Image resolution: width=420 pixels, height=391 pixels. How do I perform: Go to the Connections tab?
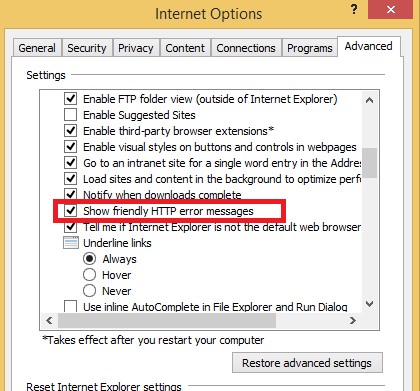click(246, 48)
